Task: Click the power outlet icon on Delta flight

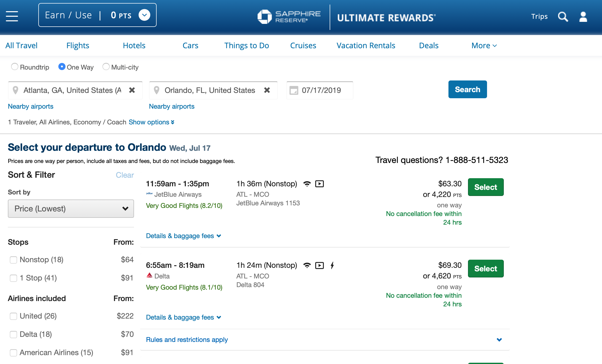Action: [332, 266]
